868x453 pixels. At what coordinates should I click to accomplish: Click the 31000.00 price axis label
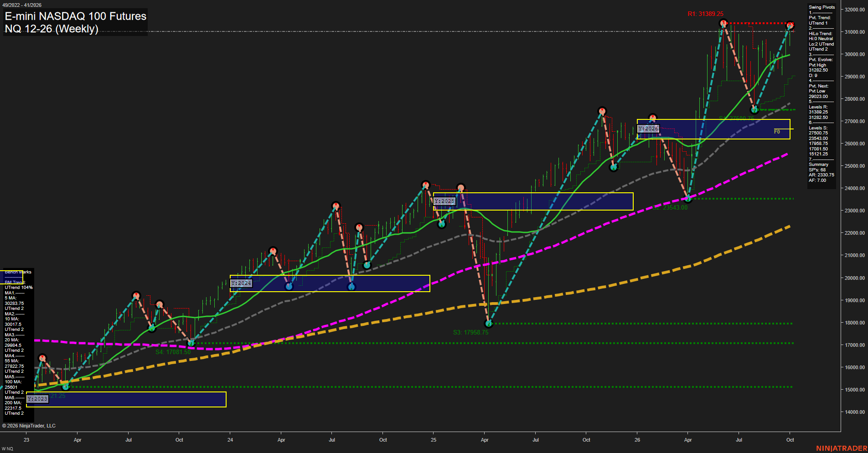855,32
